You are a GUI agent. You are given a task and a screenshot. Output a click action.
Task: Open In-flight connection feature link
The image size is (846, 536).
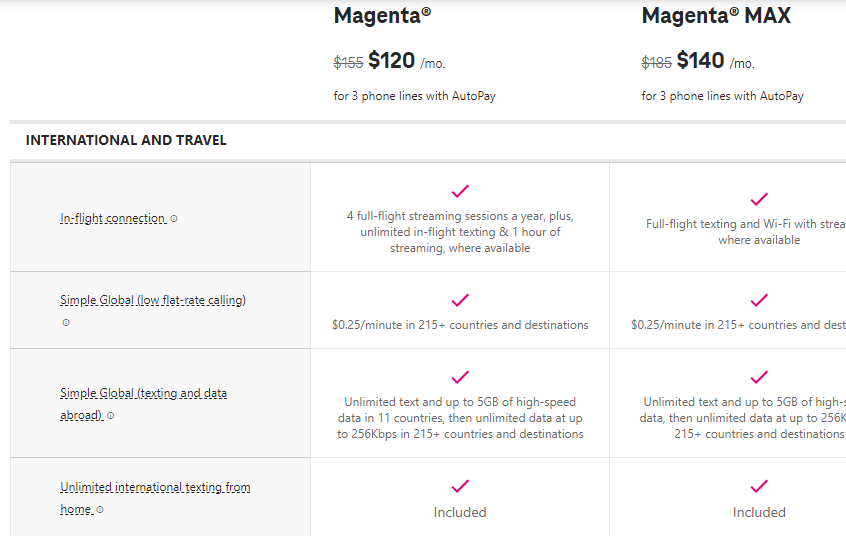click(x=113, y=218)
